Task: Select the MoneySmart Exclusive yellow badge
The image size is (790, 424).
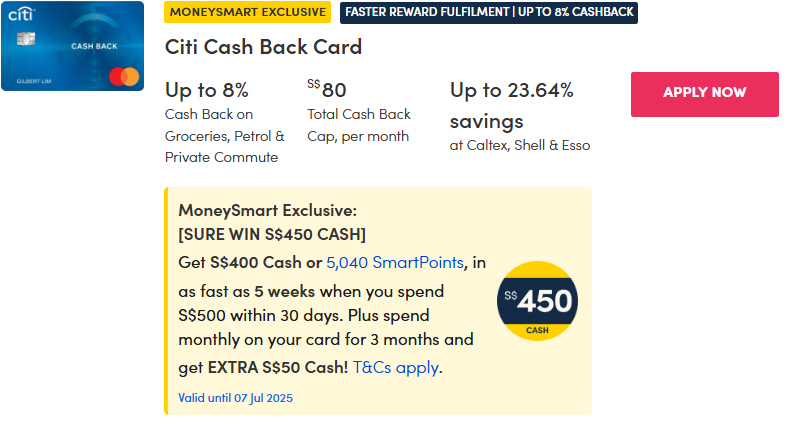Action: (248, 12)
